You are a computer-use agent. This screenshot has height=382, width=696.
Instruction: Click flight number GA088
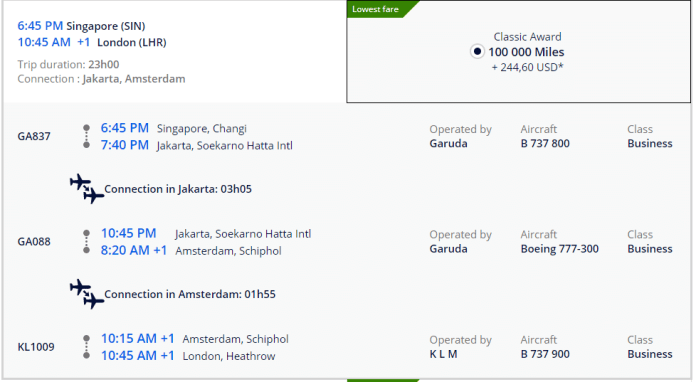tap(34, 241)
